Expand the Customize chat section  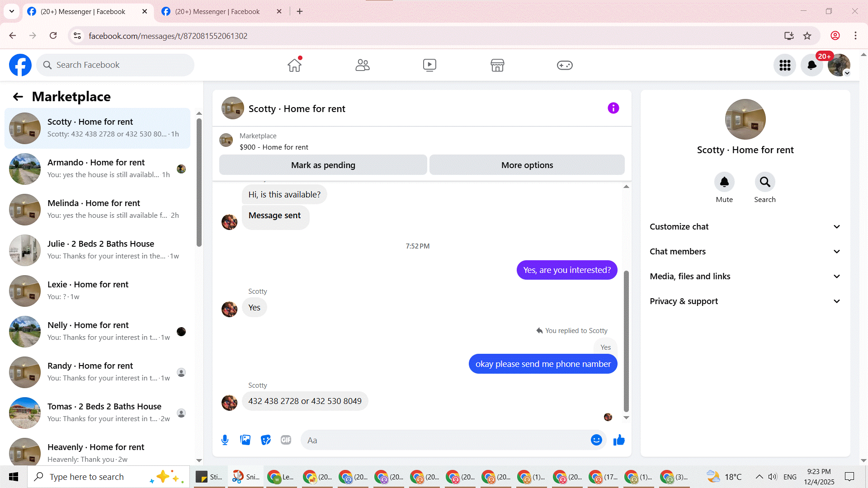point(745,227)
